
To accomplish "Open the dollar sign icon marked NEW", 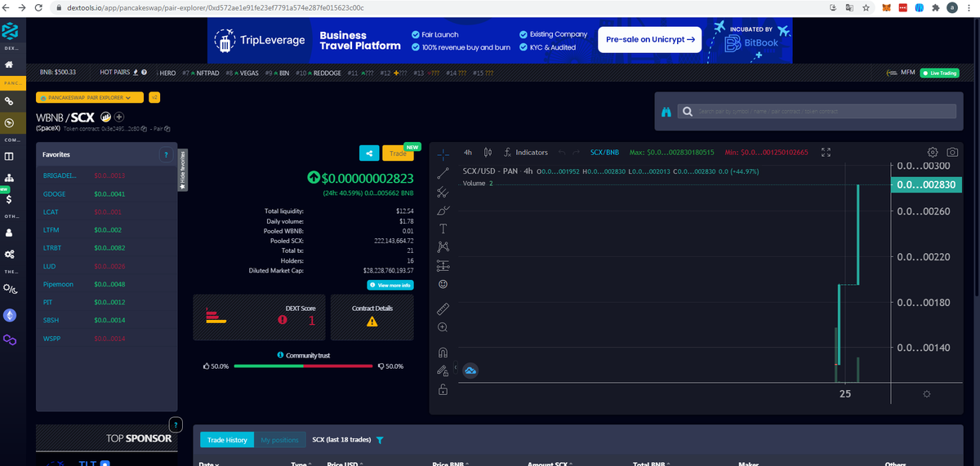I will [8, 200].
